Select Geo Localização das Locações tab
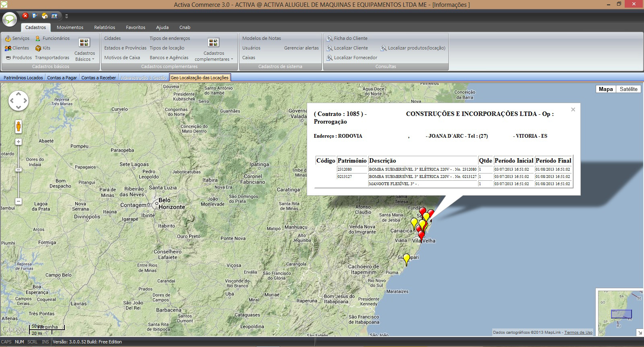The height and width of the screenshot is (347, 644). click(x=200, y=78)
